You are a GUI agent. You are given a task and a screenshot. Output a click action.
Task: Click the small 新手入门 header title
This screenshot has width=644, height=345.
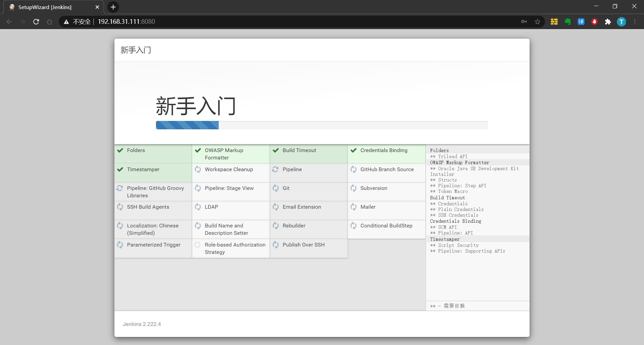(136, 50)
